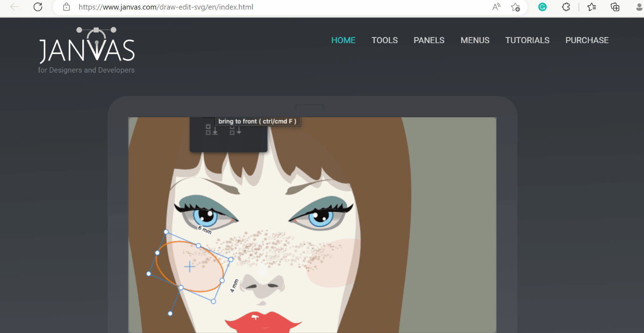Open the Favorites list icon
The image size is (644, 333).
pos(592,7)
